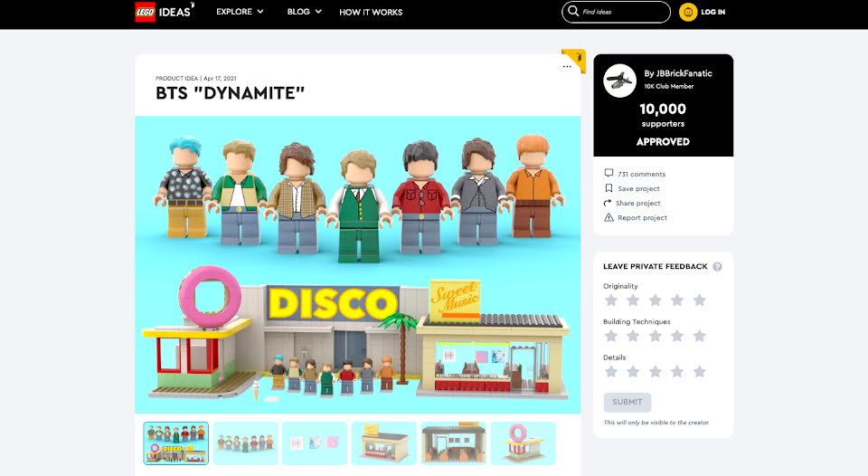
Task: Click the Share project link
Action: tap(638, 204)
